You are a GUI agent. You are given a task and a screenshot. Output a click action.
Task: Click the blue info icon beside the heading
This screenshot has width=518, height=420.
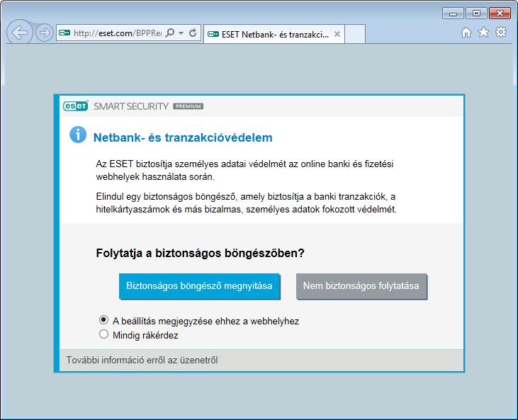[x=78, y=135]
